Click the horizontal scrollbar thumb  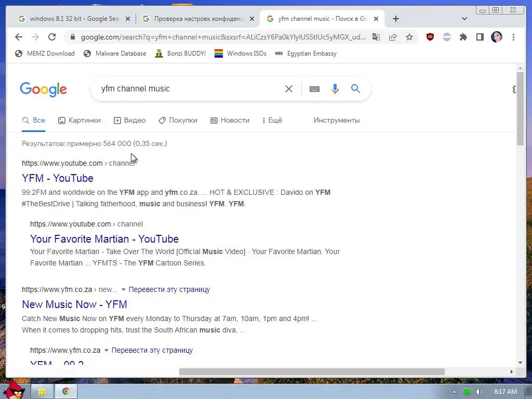click(x=312, y=372)
